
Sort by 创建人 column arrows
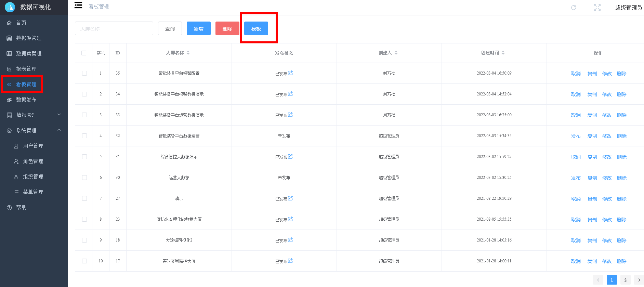coord(396,53)
